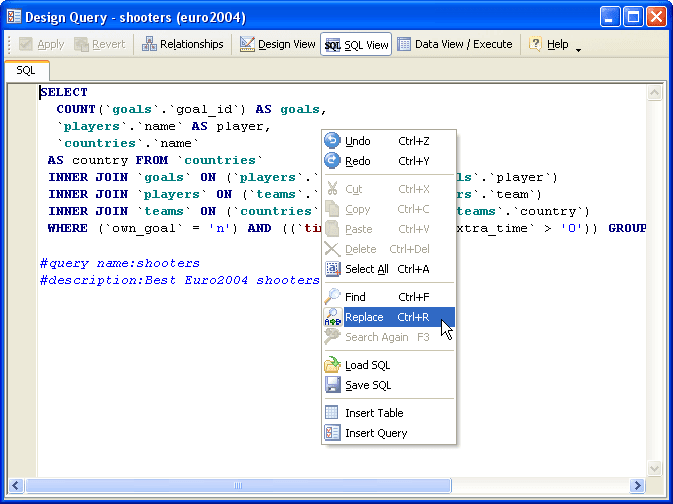673x504 pixels.
Task: Click the Design Query title bar icon
Action: click(14, 17)
